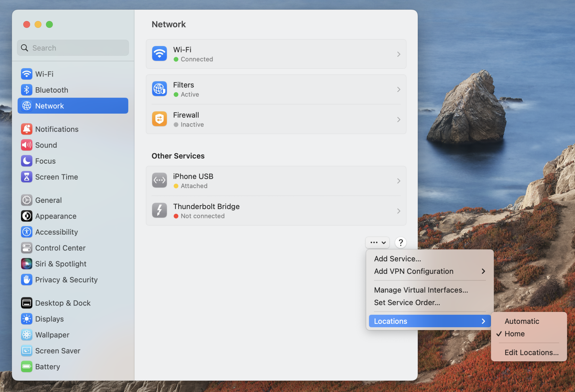Image resolution: width=575 pixels, height=392 pixels.
Task: Toggle the ellipsis action dropdown button
Action: pos(377,242)
